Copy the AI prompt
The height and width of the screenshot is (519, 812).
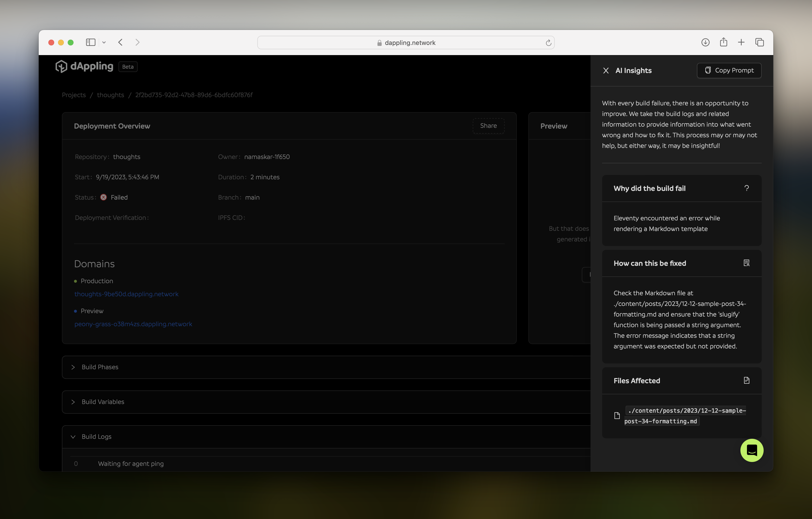tap(729, 71)
